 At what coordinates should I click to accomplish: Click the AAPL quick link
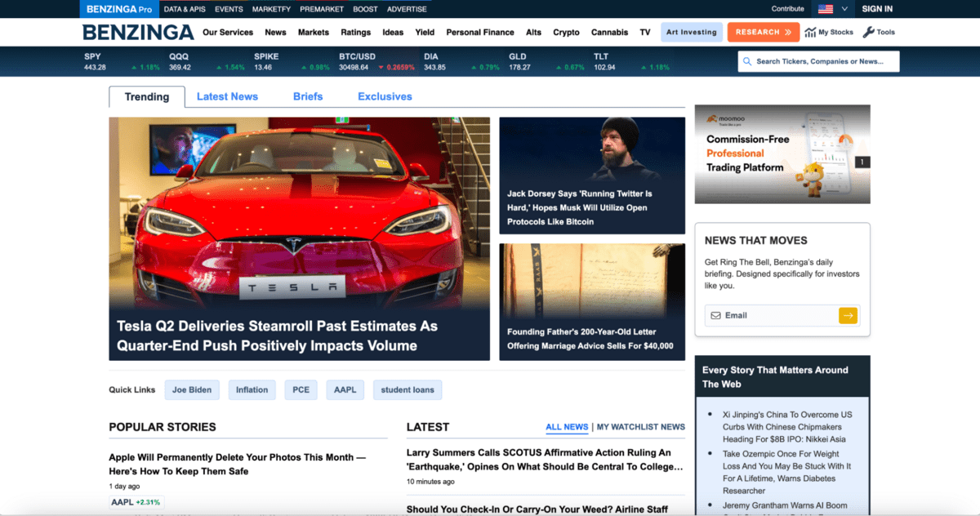(345, 389)
